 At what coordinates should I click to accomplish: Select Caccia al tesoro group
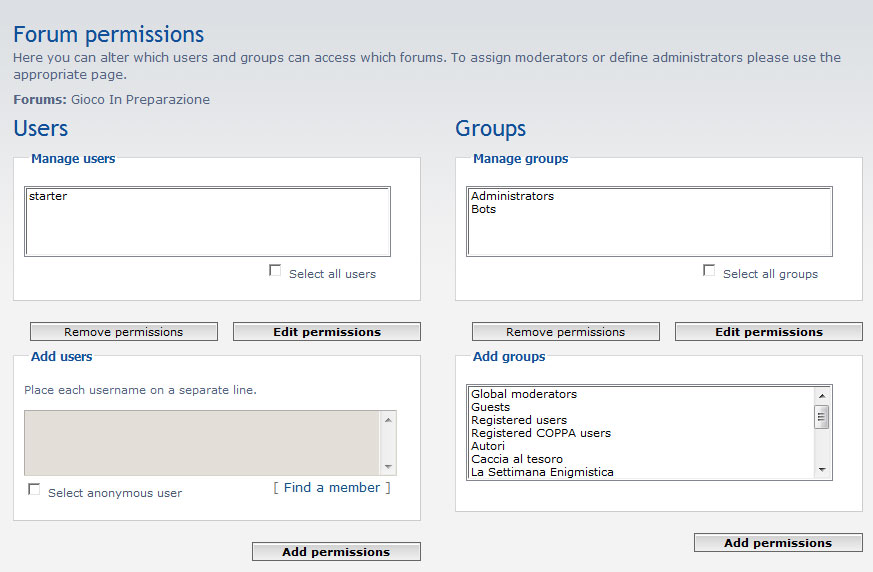(x=517, y=460)
